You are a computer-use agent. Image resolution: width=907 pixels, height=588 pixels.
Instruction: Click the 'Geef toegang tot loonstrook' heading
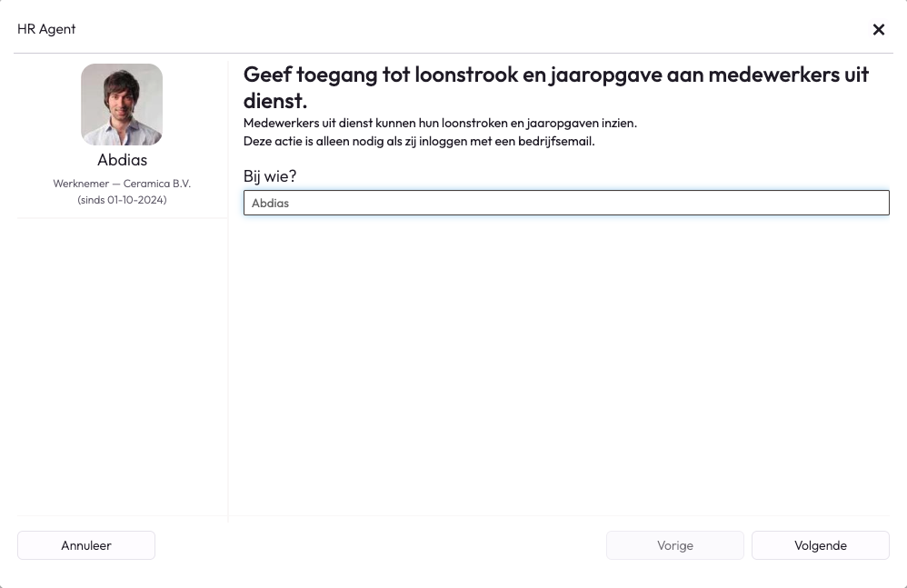coord(556,87)
